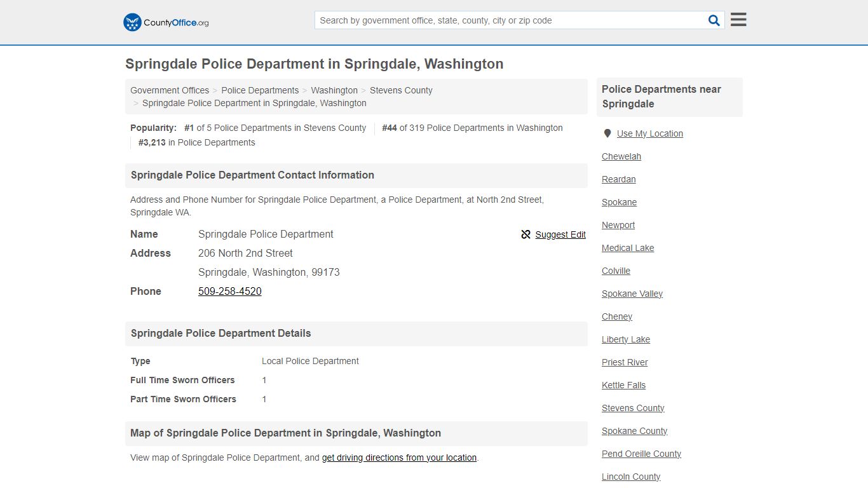Open Spokane Valley link
The width and height of the screenshot is (868, 488).
(632, 294)
